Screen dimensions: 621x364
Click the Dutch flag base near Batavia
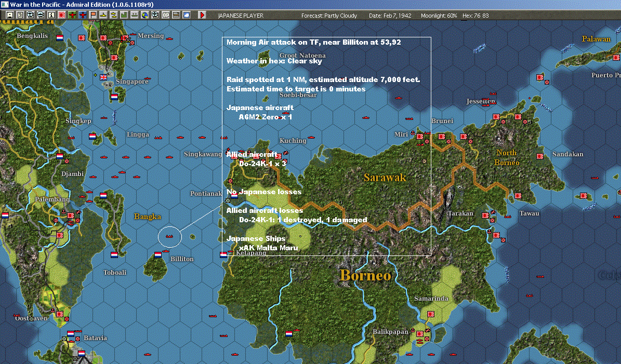pyautogui.click(x=71, y=334)
